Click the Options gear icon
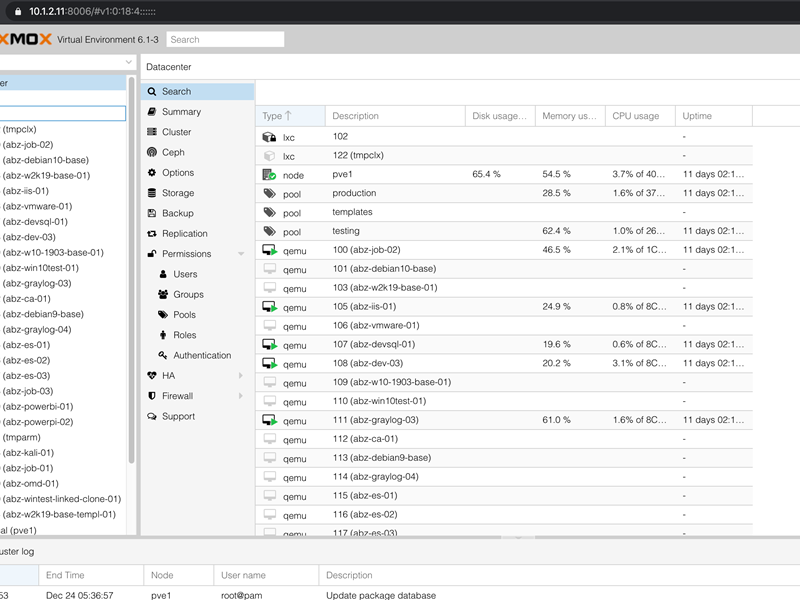Image resolution: width=800 pixels, height=600 pixels. [152, 173]
